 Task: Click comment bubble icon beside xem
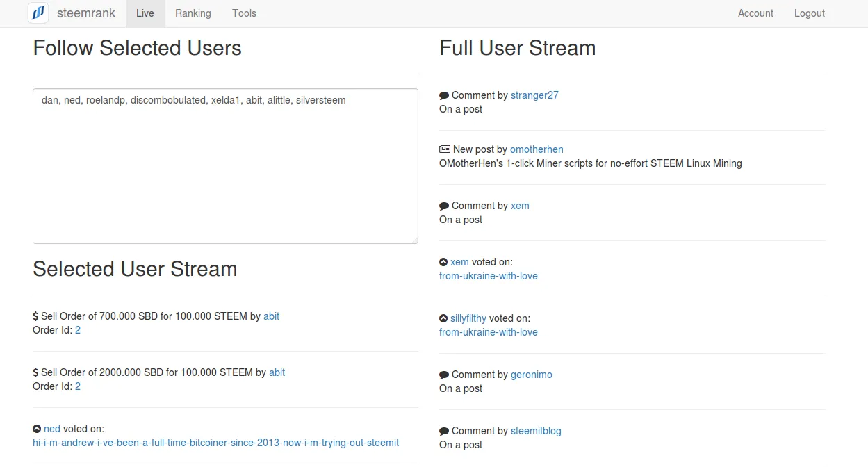point(444,206)
